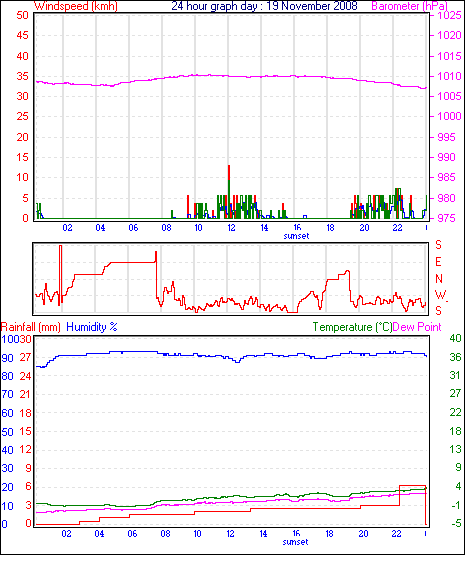
Task: Click the Dew Point legend label
Action: [417, 327]
